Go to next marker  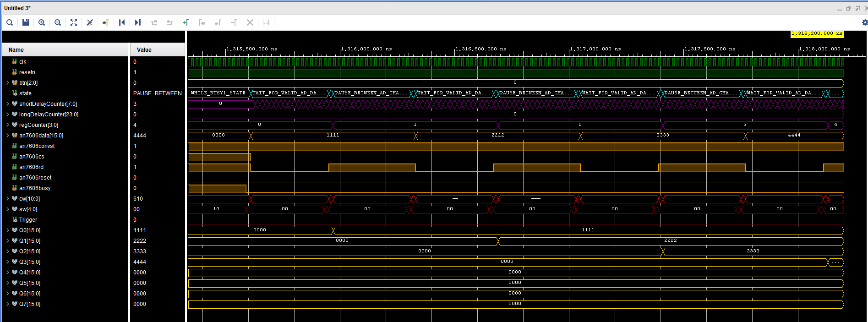218,22
